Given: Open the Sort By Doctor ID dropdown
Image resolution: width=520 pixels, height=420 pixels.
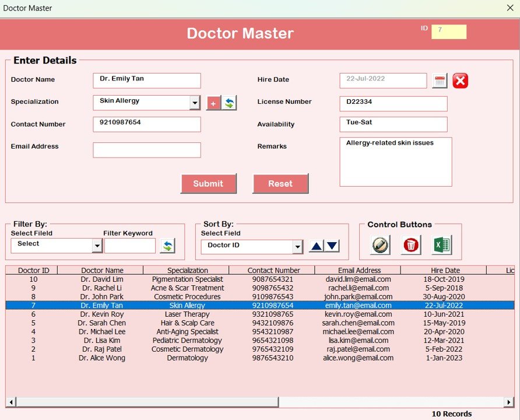Looking at the screenshot, I should (x=297, y=247).
